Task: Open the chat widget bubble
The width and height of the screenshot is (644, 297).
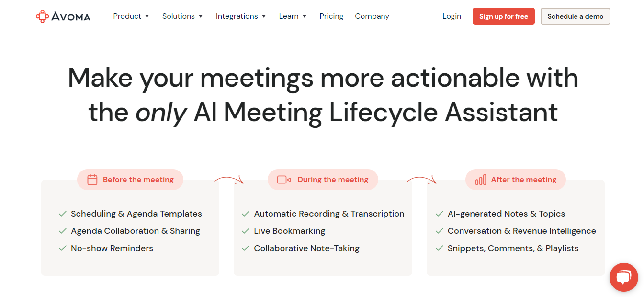Action: (x=623, y=277)
